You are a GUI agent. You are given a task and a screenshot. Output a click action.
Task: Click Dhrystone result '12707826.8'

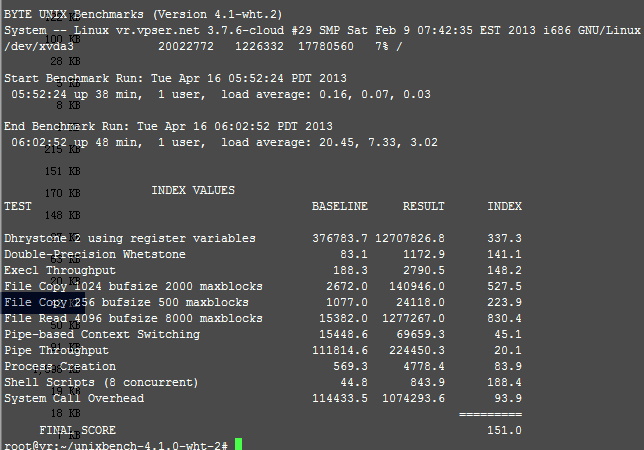(410, 239)
